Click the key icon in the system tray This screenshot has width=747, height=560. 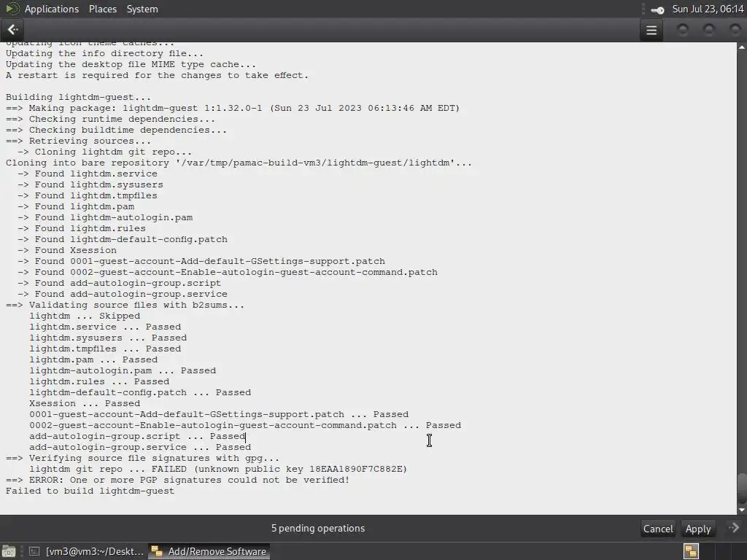[x=658, y=9]
